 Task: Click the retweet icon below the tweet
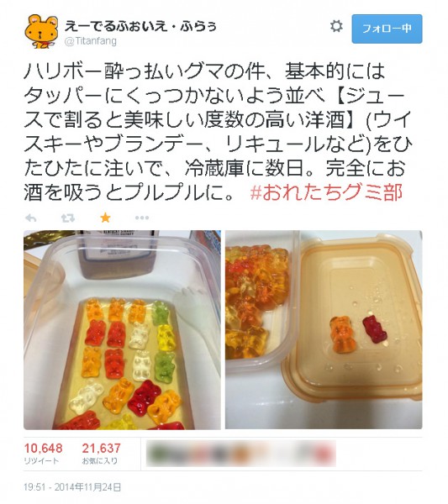(x=68, y=218)
